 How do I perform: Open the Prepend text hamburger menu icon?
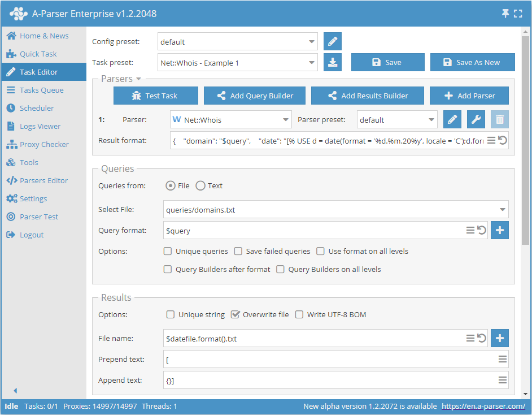[x=502, y=359]
